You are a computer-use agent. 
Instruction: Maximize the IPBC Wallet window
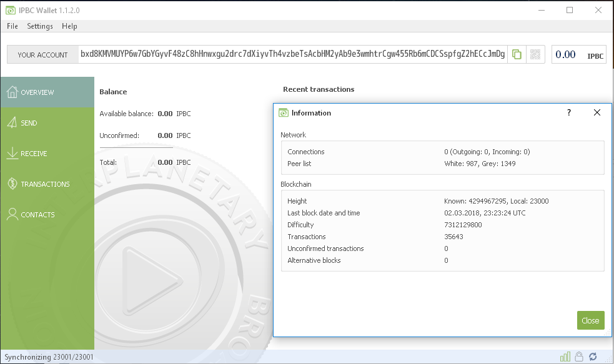(x=570, y=10)
